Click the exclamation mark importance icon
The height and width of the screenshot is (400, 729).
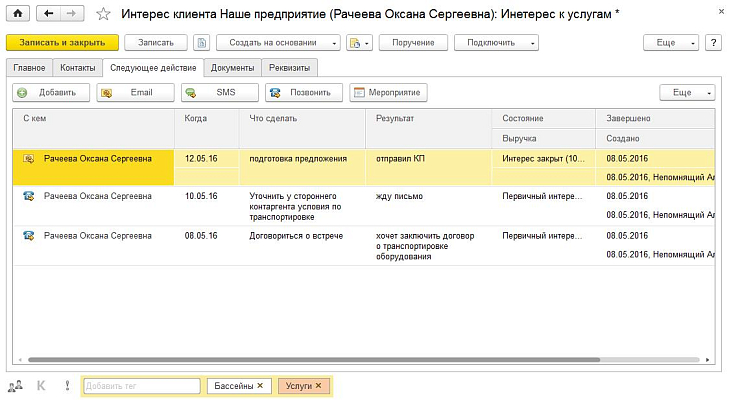(67, 385)
